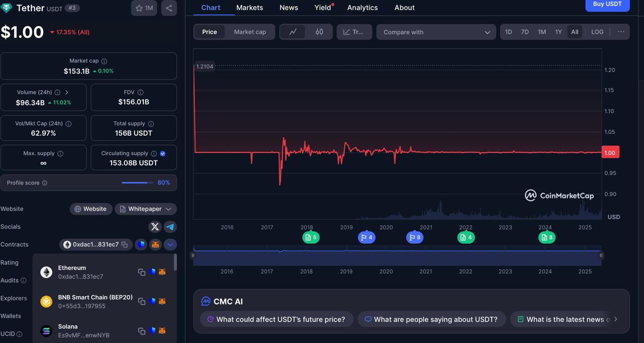
Task: Click the Solana row shield icon
Action: [152, 331]
